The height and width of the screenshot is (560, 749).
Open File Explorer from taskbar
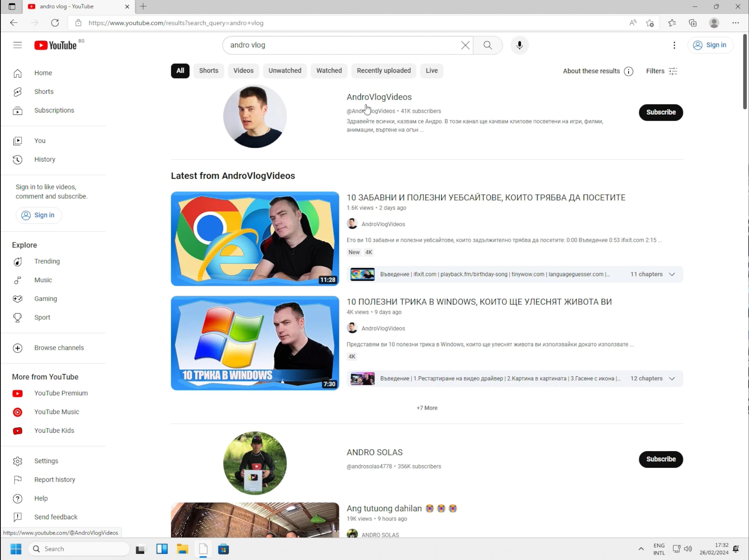pos(182,549)
